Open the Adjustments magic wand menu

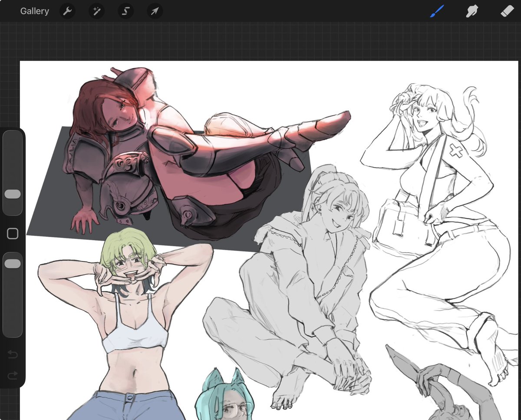click(x=96, y=11)
